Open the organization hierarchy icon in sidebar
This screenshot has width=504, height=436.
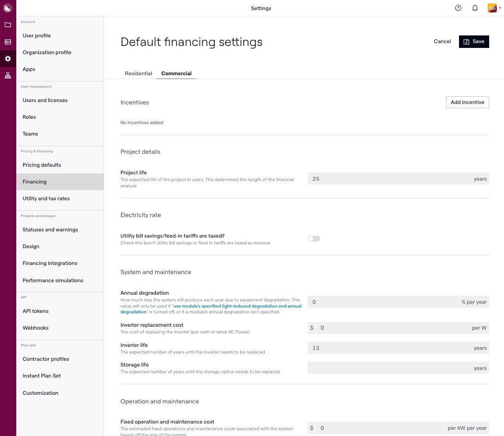(x=8, y=76)
